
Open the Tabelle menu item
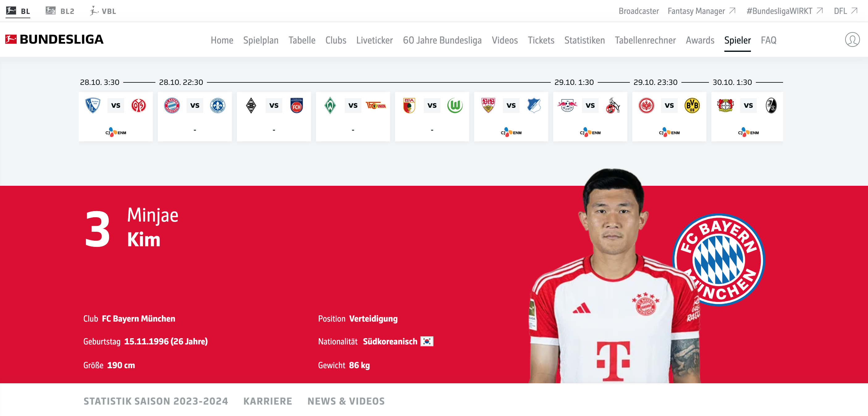coord(302,40)
